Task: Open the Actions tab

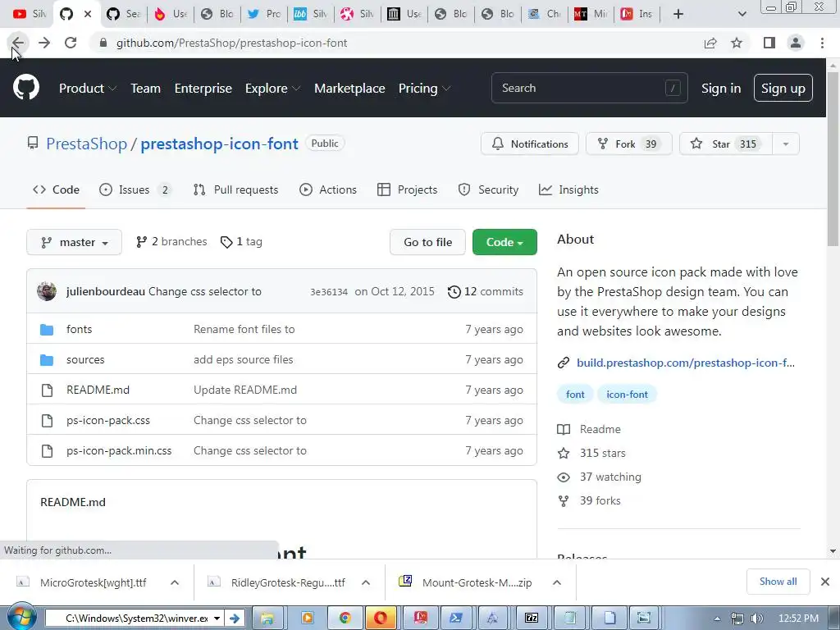Action: tap(328, 189)
